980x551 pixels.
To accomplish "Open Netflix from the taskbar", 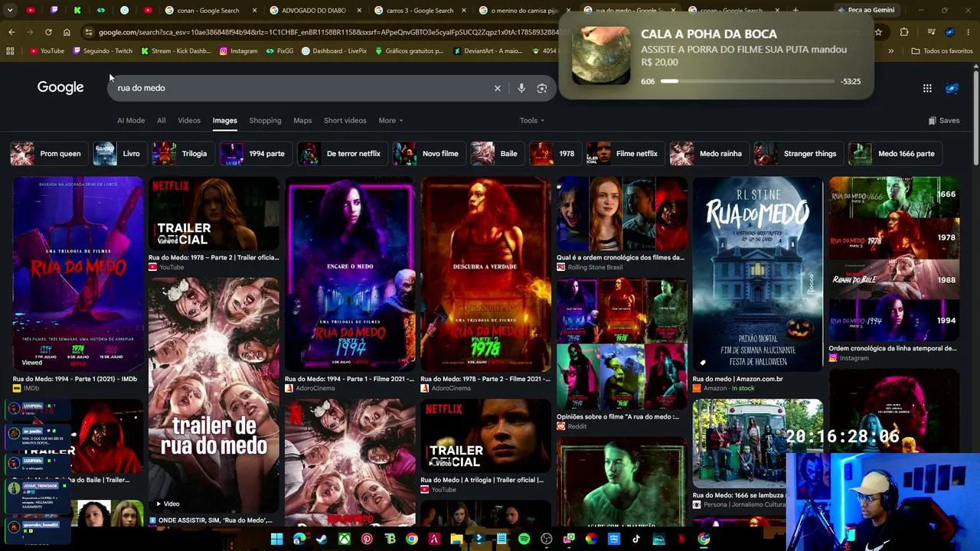I will [x=681, y=539].
